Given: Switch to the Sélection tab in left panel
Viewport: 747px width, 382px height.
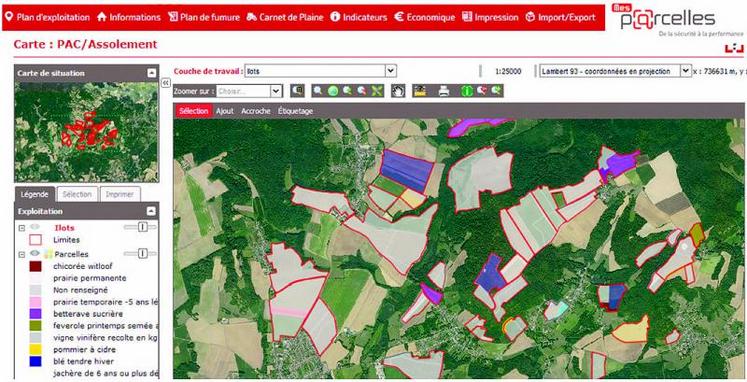Looking at the screenshot, I should 77,194.
